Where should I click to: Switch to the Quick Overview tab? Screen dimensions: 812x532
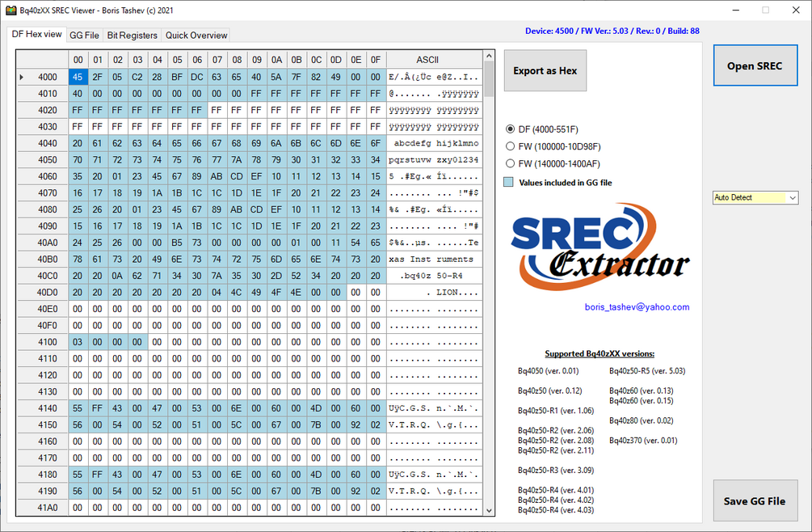coord(196,35)
